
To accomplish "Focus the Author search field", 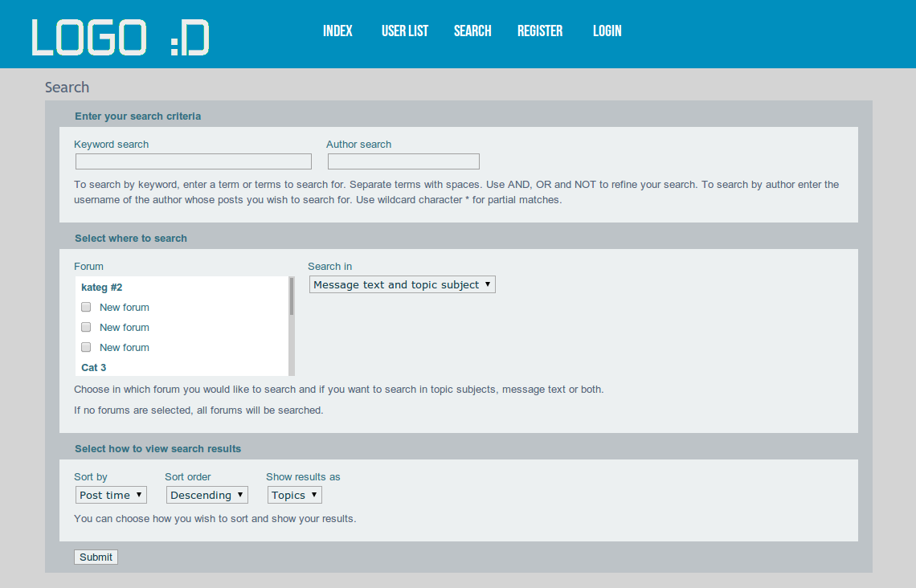I will [x=403, y=161].
